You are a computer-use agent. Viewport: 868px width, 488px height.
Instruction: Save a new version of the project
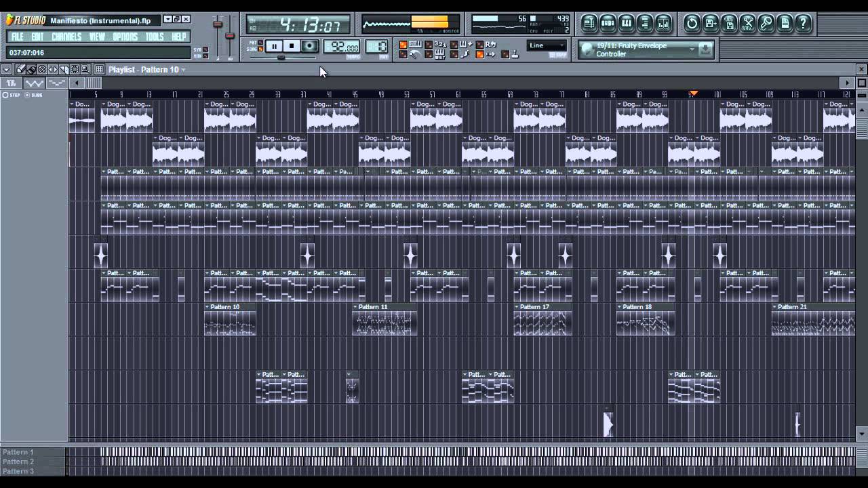711,23
